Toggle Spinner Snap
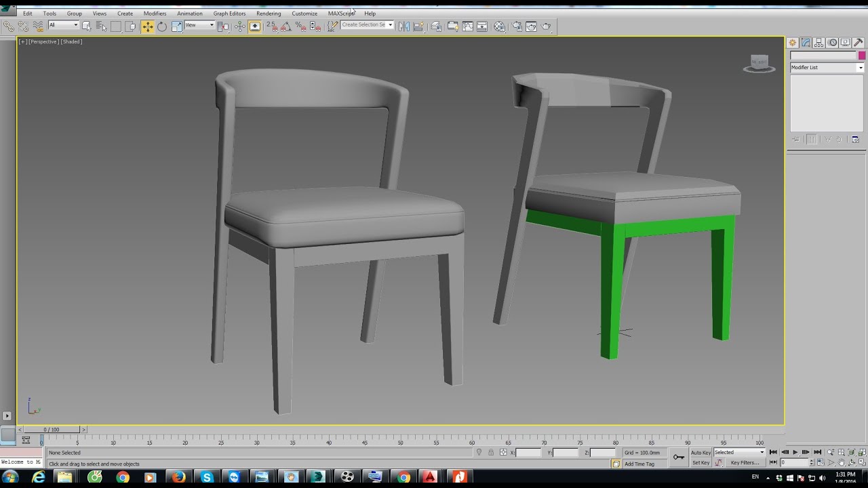Screen dimensions: 868x488 (x=315, y=26)
